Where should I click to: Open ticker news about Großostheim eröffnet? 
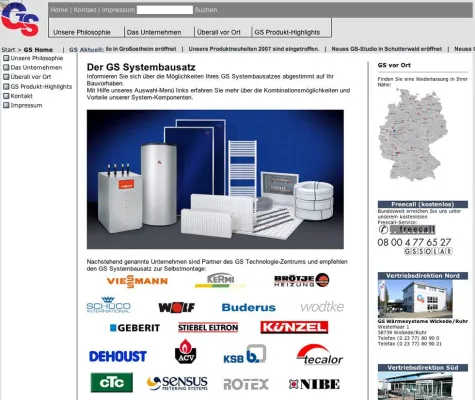coord(141,49)
